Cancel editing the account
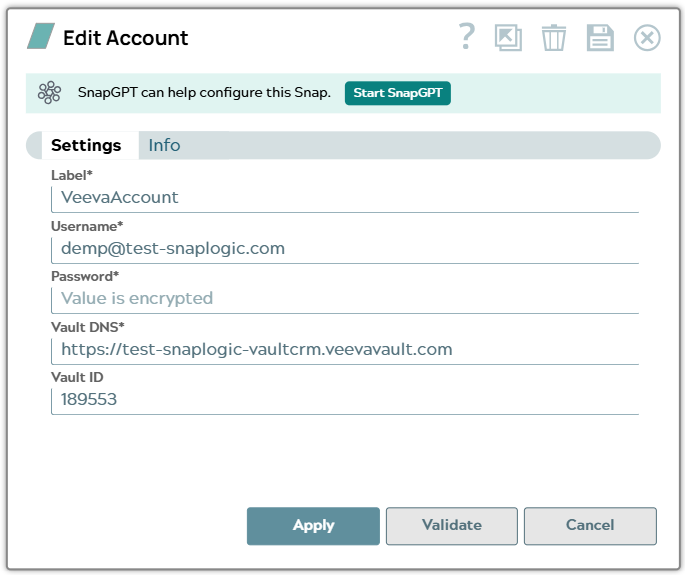 590,526
